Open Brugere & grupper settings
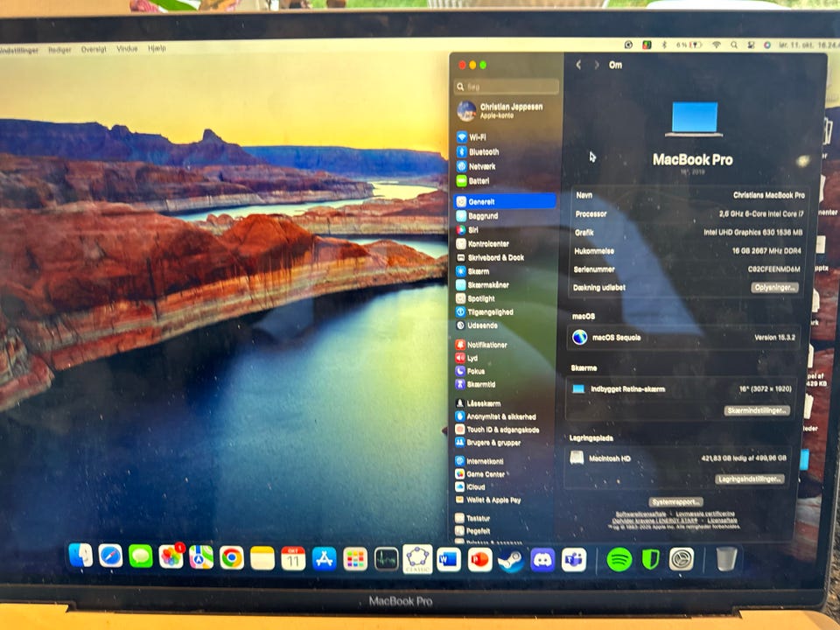The height and width of the screenshot is (630, 840). click(x=488, y=443)
